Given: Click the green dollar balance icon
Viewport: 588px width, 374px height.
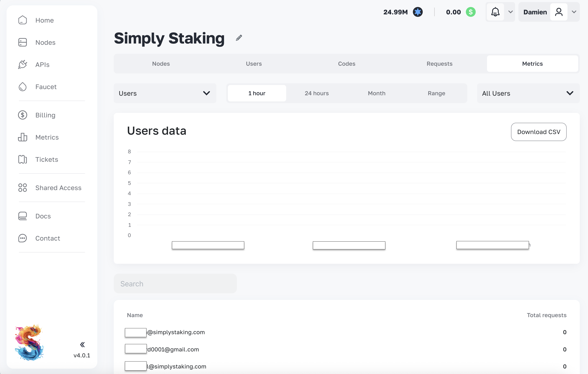Looking at the screenshot, I should (x=471, y=12).
